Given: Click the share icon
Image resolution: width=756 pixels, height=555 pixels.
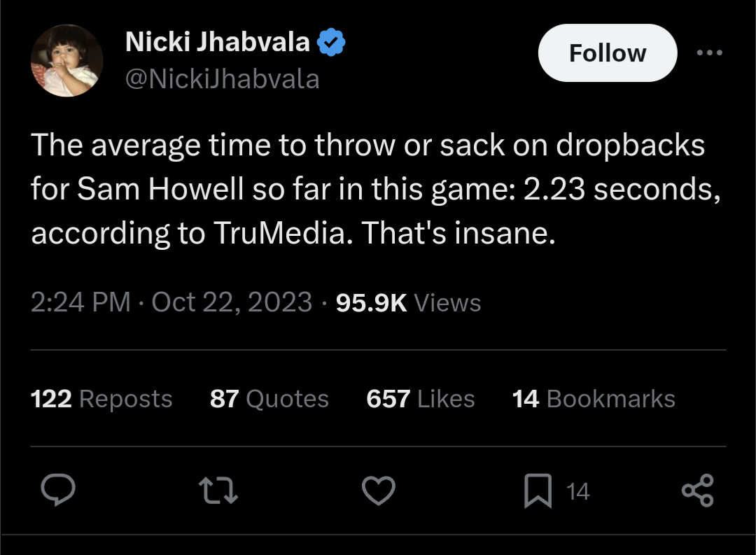Looking at the screenshot, I should click(697, 490).
